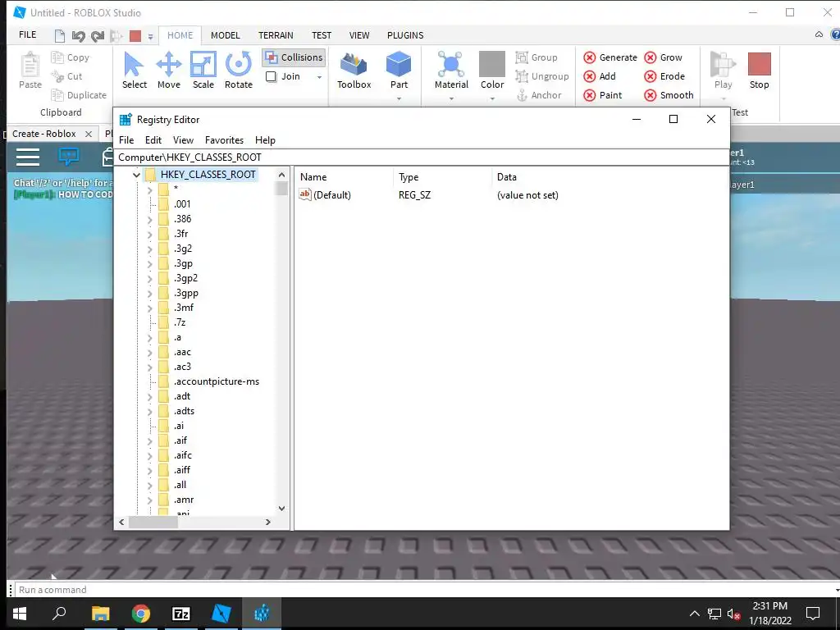Open Chrome from the taskbar
The width and height of the screenshot is (840, 630).
[x=141, y=614]
